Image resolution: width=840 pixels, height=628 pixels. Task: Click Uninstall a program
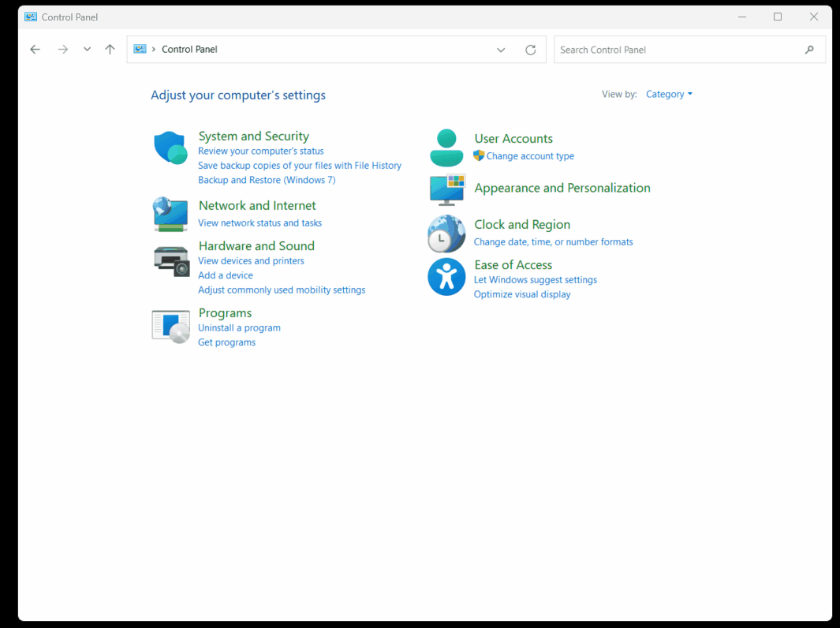point(240,328)
